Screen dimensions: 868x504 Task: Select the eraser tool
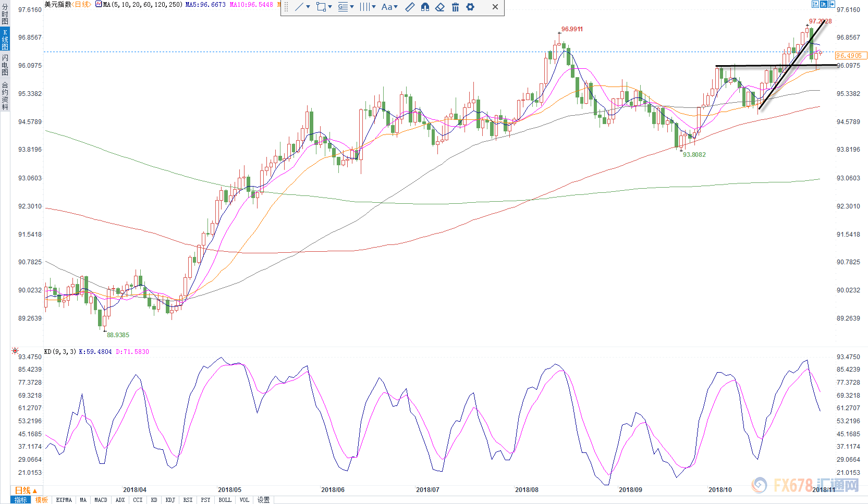[440, 7]
